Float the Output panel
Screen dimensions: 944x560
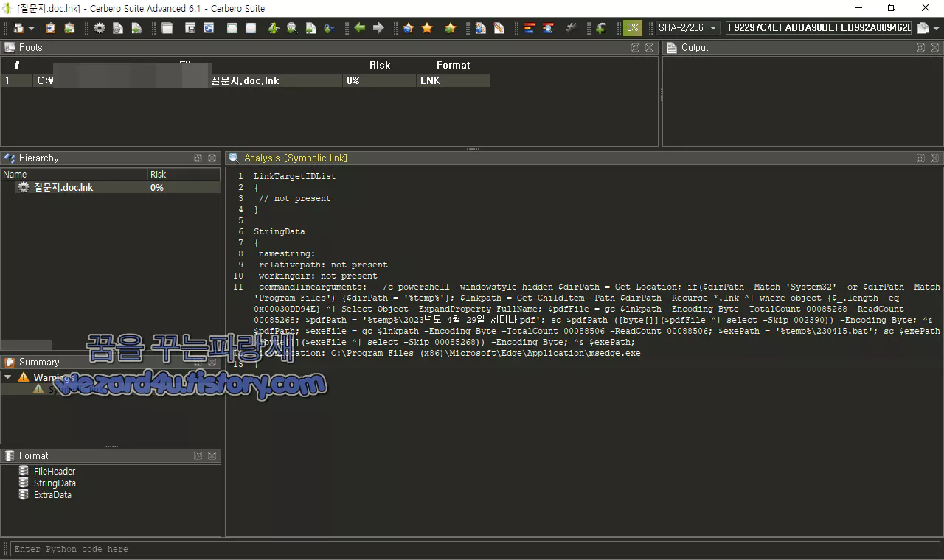[920, 47]
